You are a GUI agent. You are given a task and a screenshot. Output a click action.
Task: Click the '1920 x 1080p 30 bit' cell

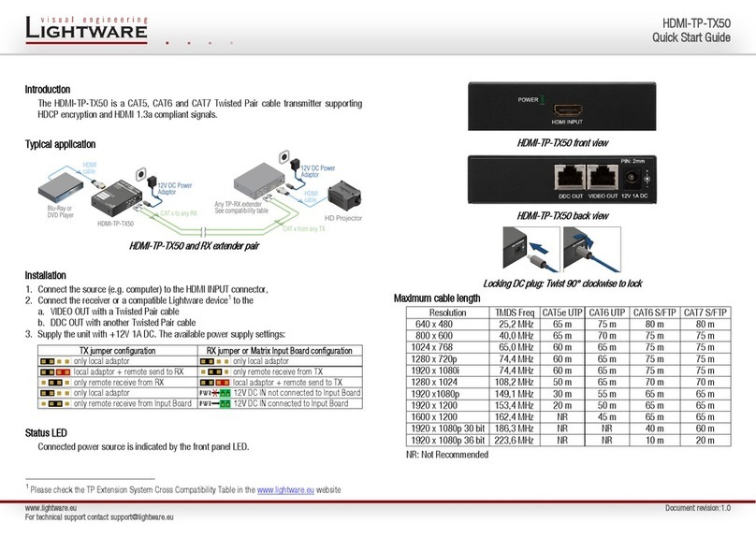coord(447,429)
